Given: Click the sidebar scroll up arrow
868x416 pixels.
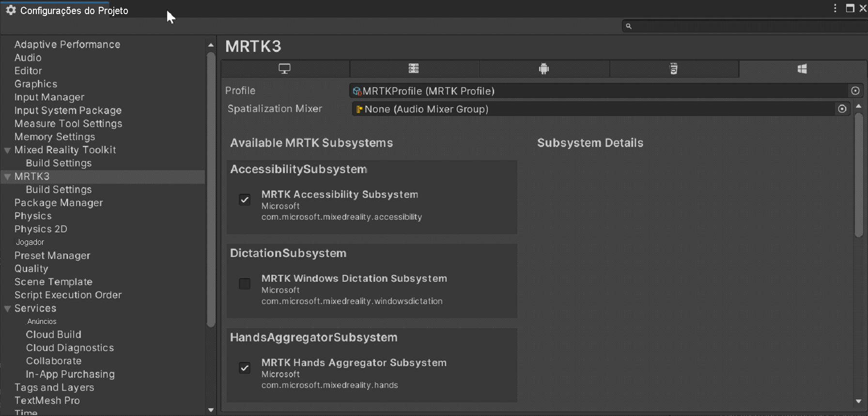Looking at the screenshot, I should pyautogui.click(x=211, y=45).
